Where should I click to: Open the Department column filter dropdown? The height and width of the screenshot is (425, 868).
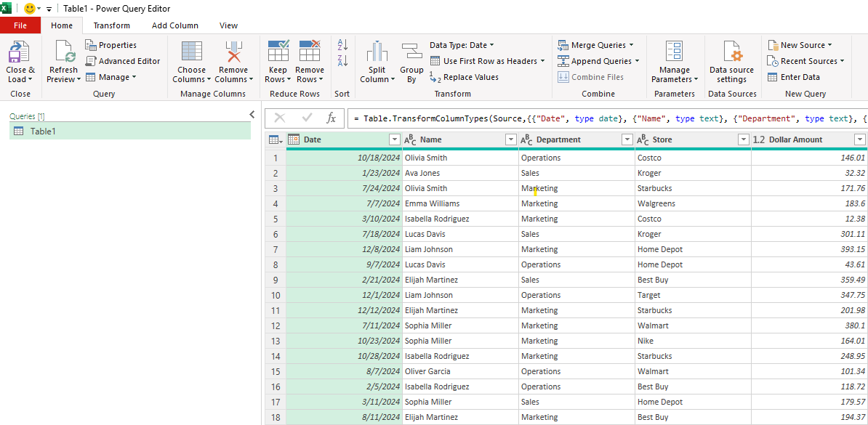click(x=627, y=140)
